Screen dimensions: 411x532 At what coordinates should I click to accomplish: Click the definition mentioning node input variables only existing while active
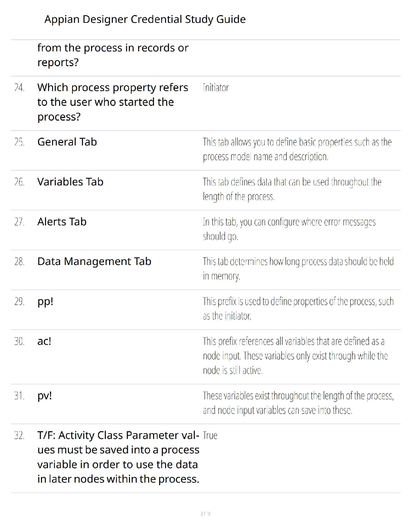pyautogui.click(x=295, y=356)
